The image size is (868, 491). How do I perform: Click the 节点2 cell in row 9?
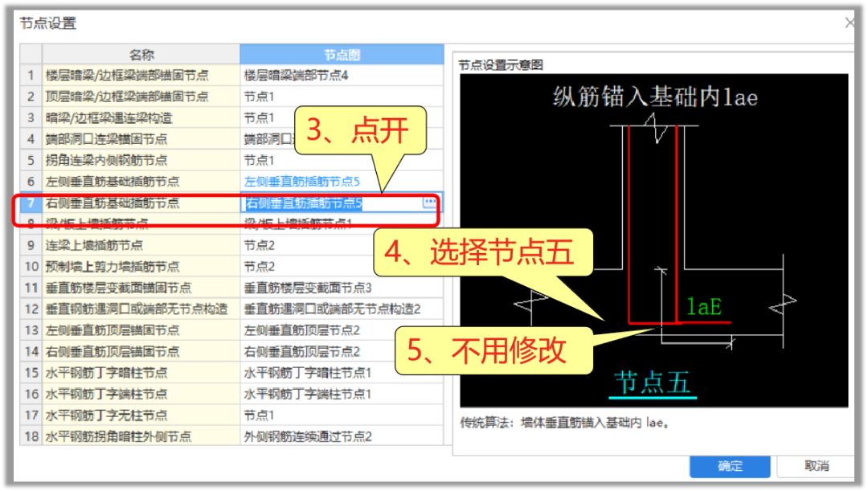342,245
